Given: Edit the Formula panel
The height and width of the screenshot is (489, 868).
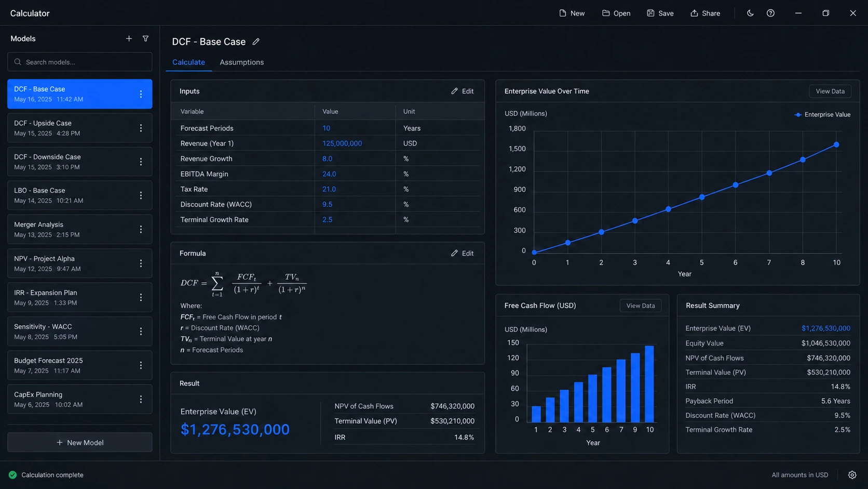Looking at the screenshot, I should pos(462,253).
